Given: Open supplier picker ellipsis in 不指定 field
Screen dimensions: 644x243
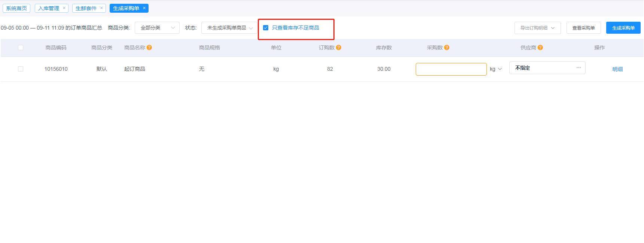Looking at the screenshot, I should pyautogui.click(x=579, y=68).
